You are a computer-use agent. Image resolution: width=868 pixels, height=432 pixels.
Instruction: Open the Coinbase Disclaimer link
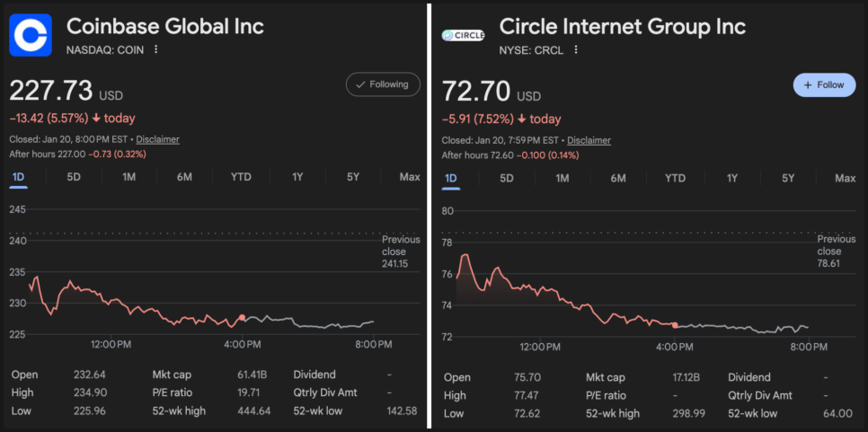pos(157,139)
